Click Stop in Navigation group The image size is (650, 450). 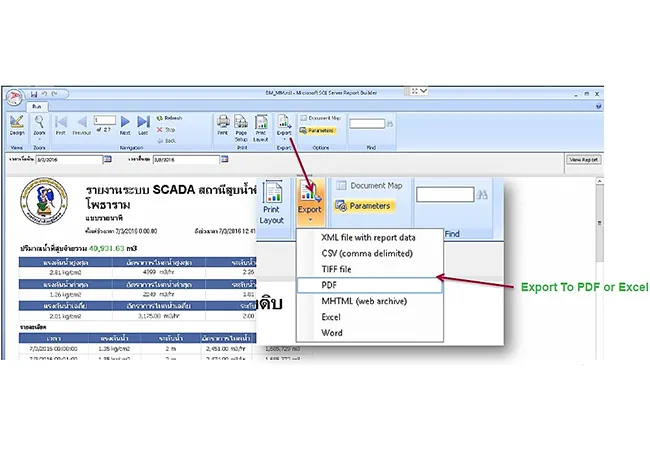(x=166, y=130)
